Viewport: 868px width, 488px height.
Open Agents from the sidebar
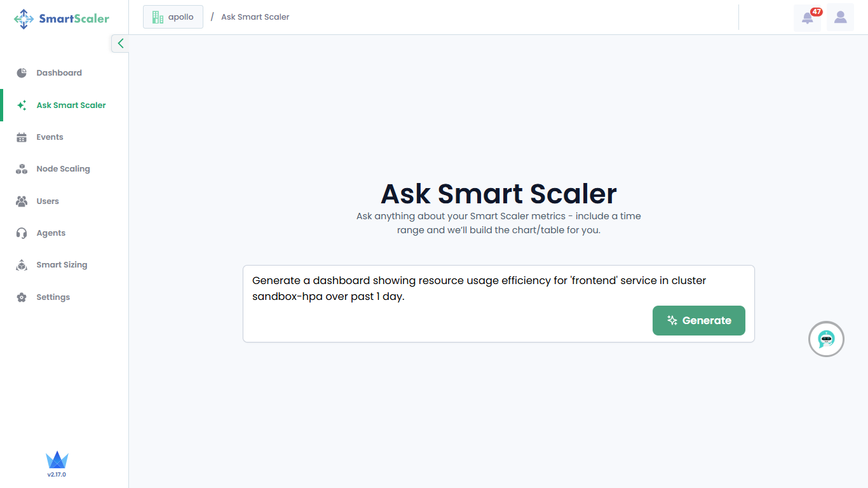pos(51,233)
